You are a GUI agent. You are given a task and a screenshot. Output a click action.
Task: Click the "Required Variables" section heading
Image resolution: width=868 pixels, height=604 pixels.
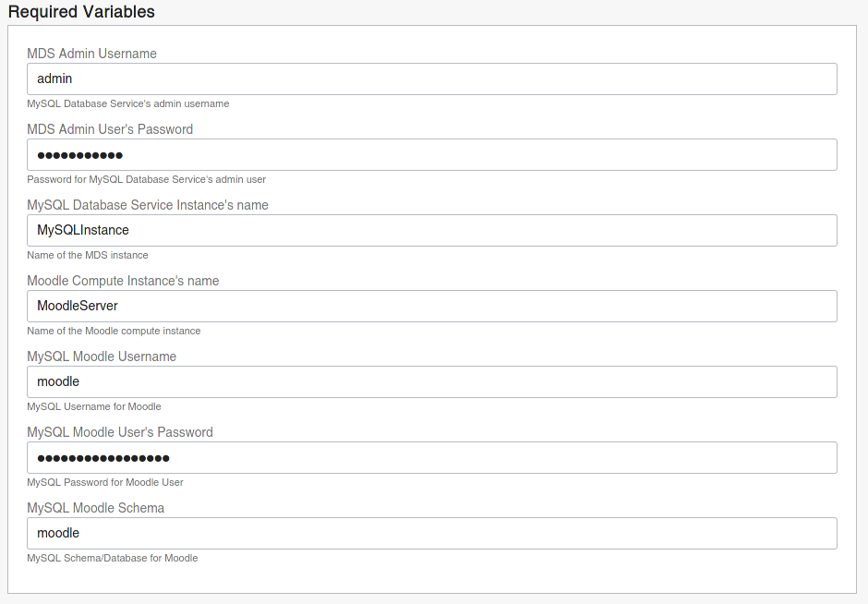tap(81, 12)
